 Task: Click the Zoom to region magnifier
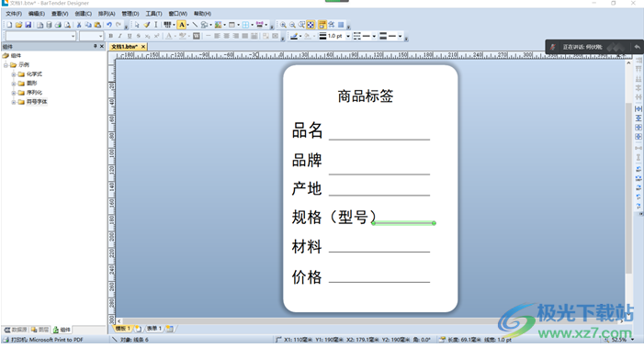302,25
